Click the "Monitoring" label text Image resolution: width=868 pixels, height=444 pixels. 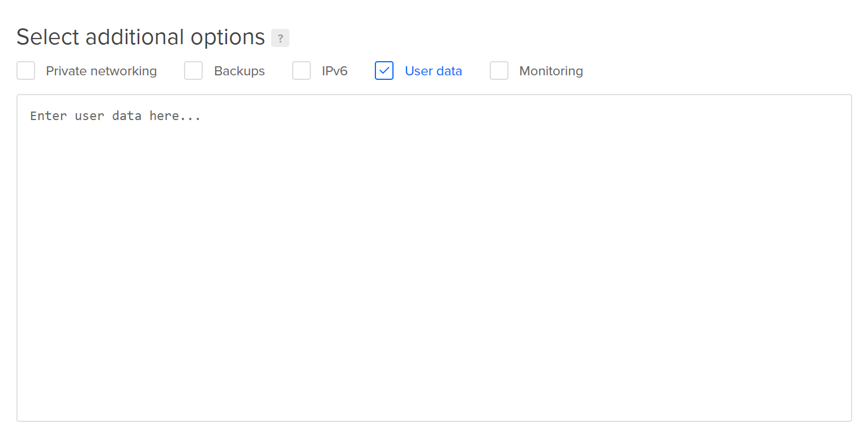[551, 71]
